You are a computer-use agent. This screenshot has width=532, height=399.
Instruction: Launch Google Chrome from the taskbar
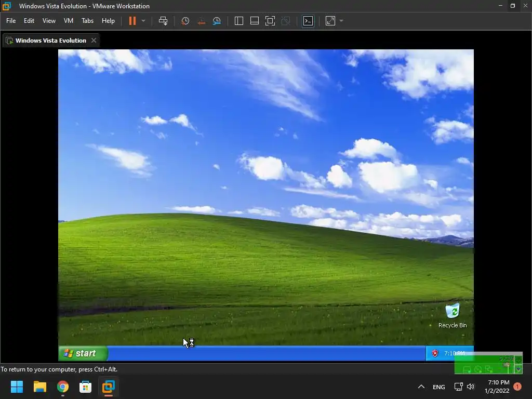[63, 387]
